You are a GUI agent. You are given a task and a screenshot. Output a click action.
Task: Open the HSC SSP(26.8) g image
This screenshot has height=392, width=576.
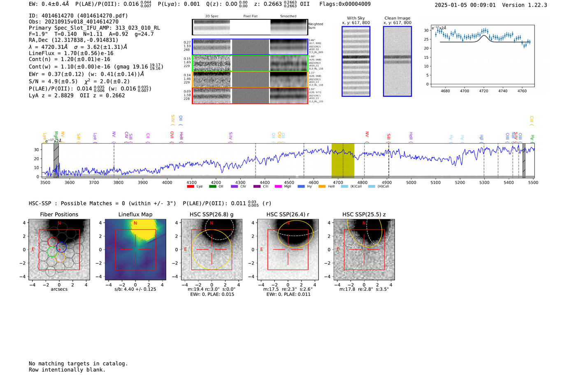(211, 249)
